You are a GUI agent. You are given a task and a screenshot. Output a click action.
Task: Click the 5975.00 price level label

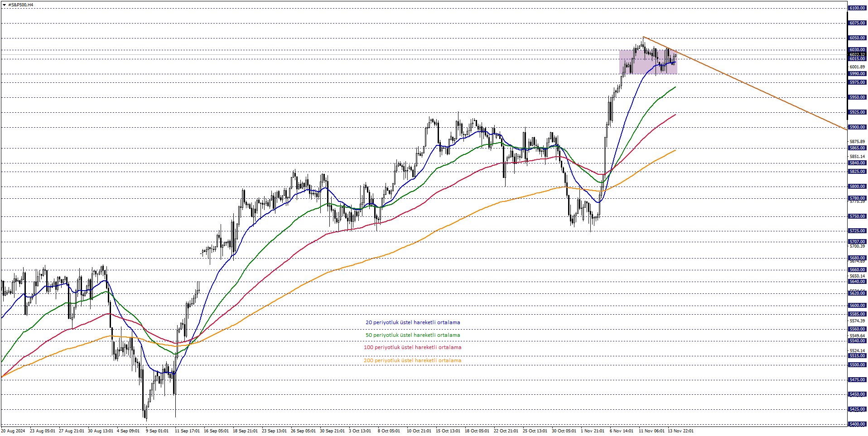click(x=857, y=82)
